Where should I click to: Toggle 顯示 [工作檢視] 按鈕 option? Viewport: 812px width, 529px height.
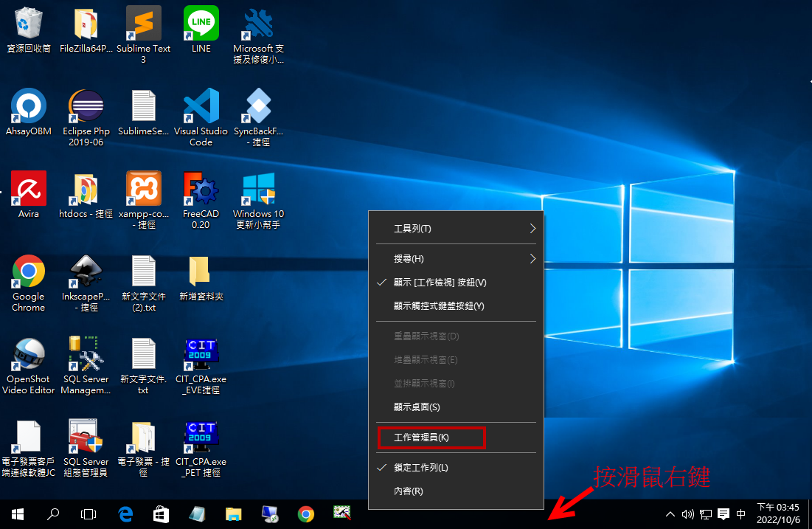440,283
